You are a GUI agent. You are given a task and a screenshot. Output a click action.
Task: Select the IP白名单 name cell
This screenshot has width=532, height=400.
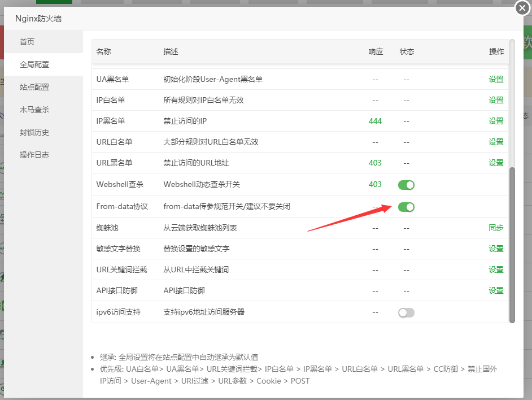pos(111,100)
